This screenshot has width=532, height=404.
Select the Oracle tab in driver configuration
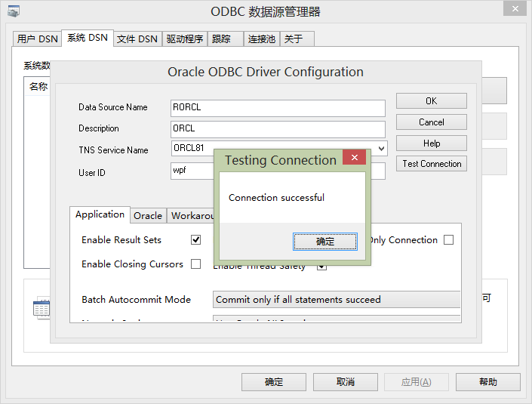point(148,215)
